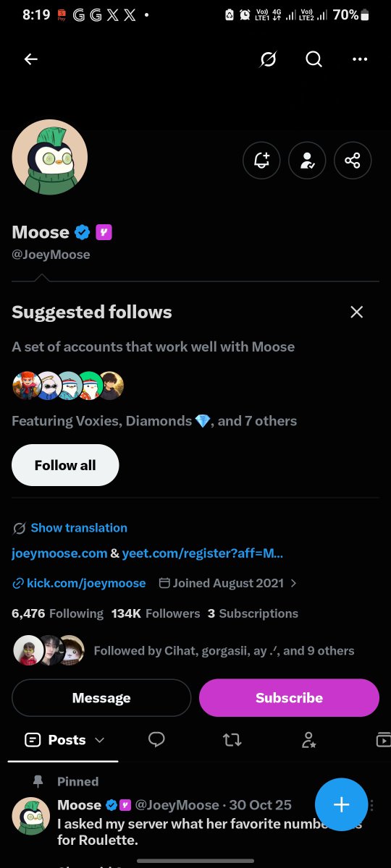
Task: Open the three-dot more options menu
Action: point(360,59)
